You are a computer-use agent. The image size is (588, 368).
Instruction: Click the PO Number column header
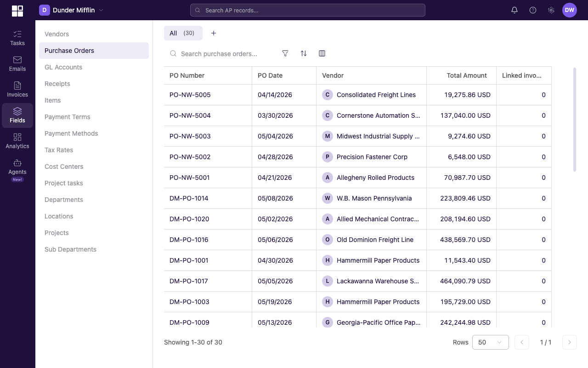pos(208,75)
